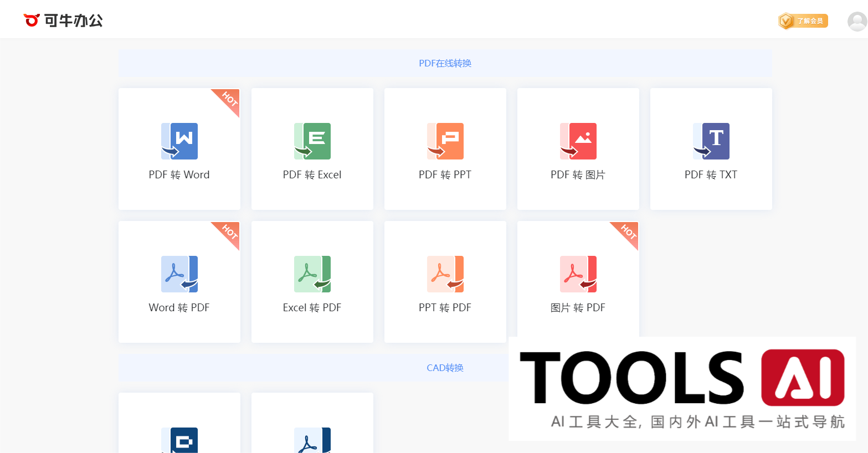Screen dimensions: 868x453
Task: Click the PDF 转 Word text label
Action: click(179, 175)
